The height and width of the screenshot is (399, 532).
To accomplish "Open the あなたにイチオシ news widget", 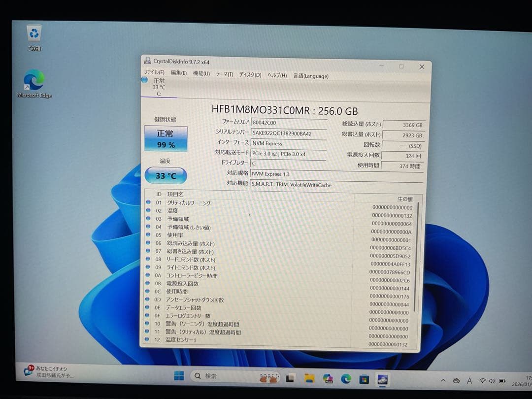I will coord(47,371).
